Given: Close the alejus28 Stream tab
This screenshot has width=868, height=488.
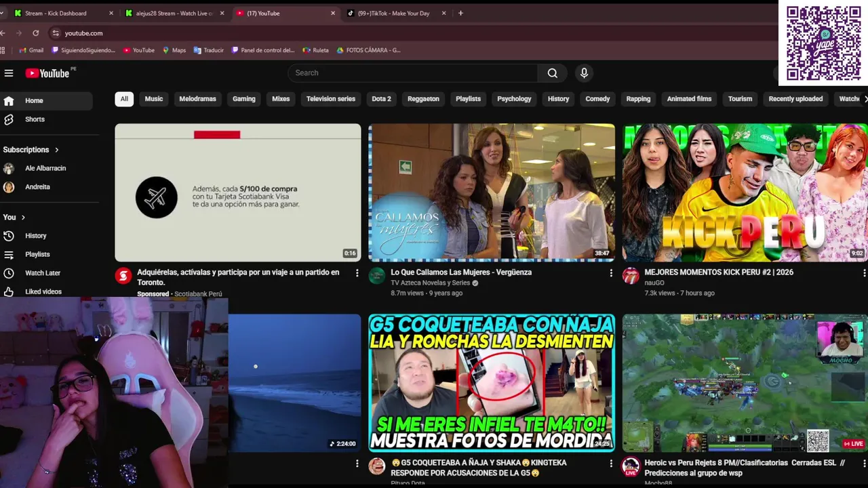Looking at the screenshot, I should pos(222,13).
